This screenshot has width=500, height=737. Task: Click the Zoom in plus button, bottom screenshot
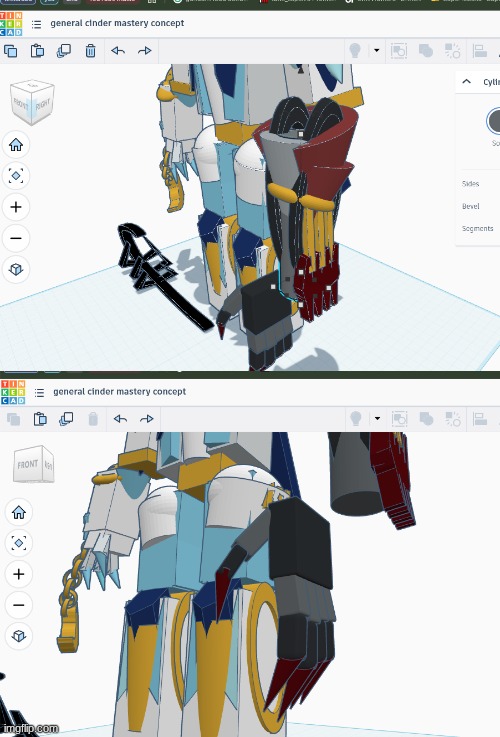tap(19, 574)
